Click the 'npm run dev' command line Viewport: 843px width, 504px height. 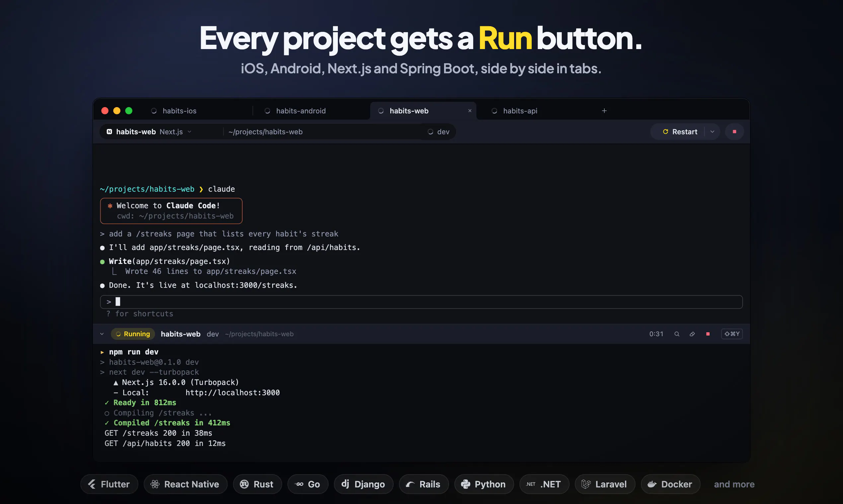click(134, 352)
